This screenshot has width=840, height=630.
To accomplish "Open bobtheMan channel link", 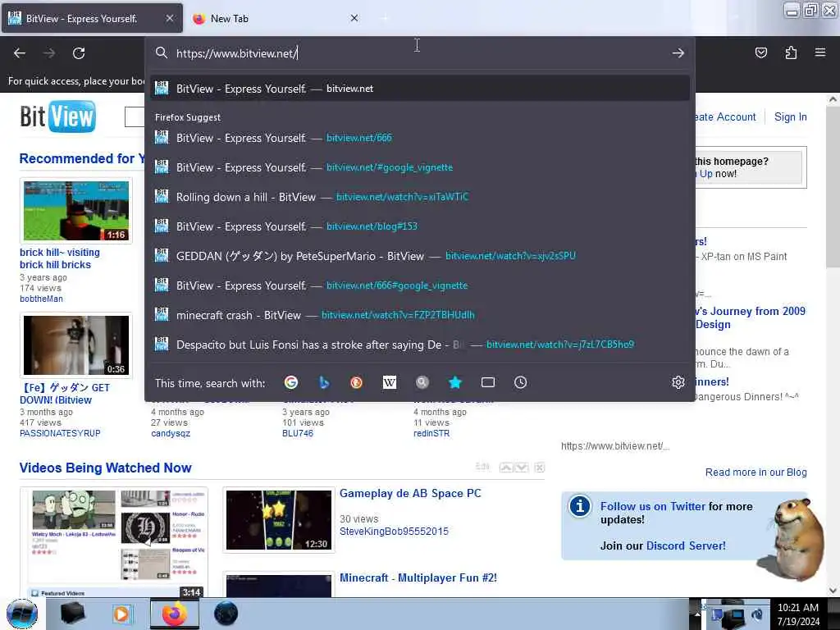I will (x=41, y=299).
